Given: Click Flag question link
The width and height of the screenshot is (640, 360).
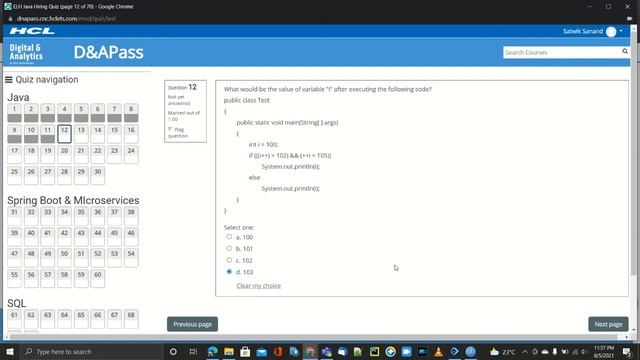Looking at the screenshot, I should tap(178, 133).
